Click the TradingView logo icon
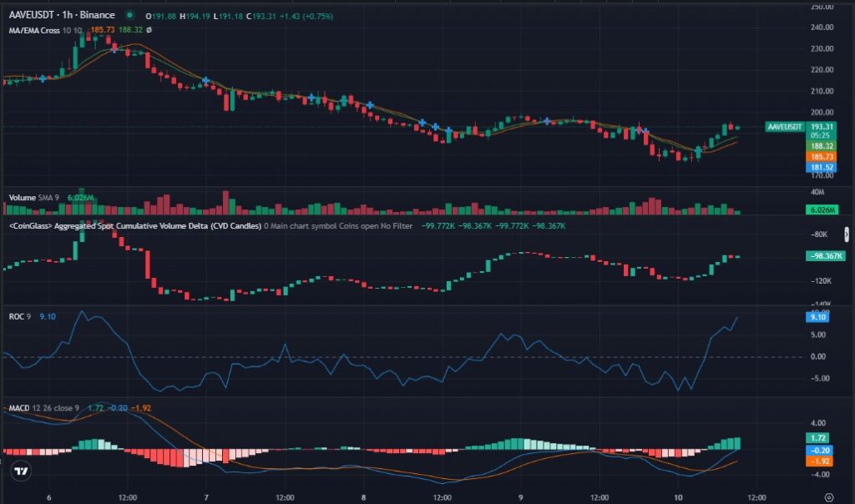Viewport: 855px width, 504px height. click(x=22, y=471)
